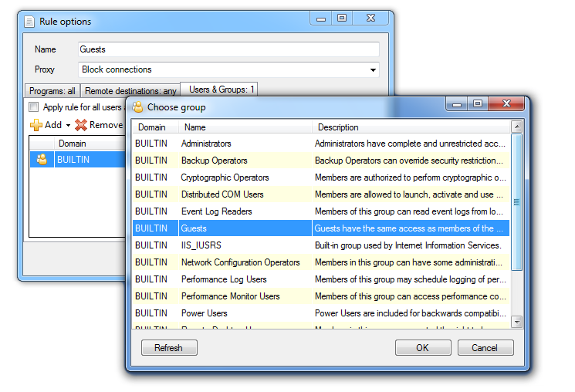Select the Users & Groups: 1 tab
575x392 pixels.
pyautogui.click(x=222, y=90)
